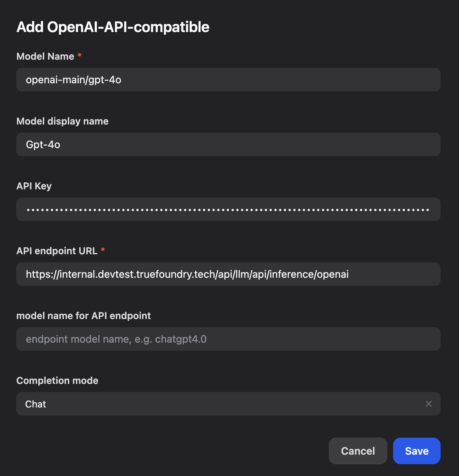The width and height of the screenshot is (459, 476).
Task: Click the "model name for API endpoint" label
Action: point(84,316)
